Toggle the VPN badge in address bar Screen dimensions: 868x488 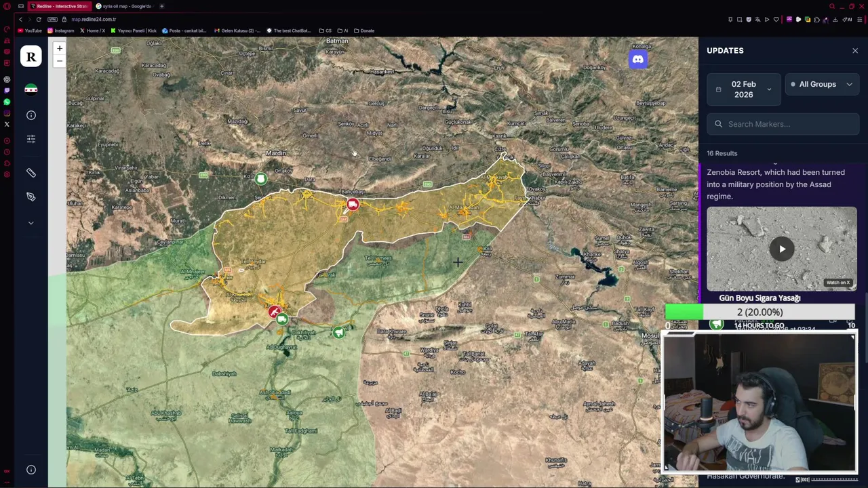(x=54, y=19)
